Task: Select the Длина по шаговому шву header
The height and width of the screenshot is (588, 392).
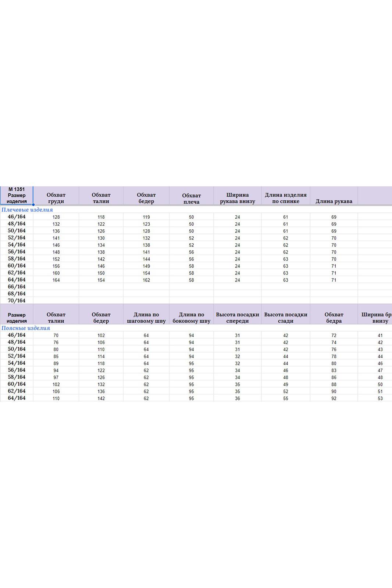Action: pyautogui.click(x=146, y=318)
